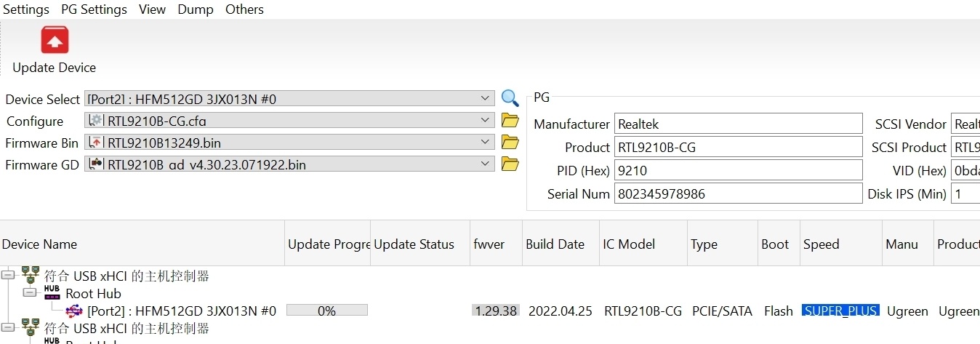Click the Root Hub icon
980x344 pixels.
click(52, 293)
